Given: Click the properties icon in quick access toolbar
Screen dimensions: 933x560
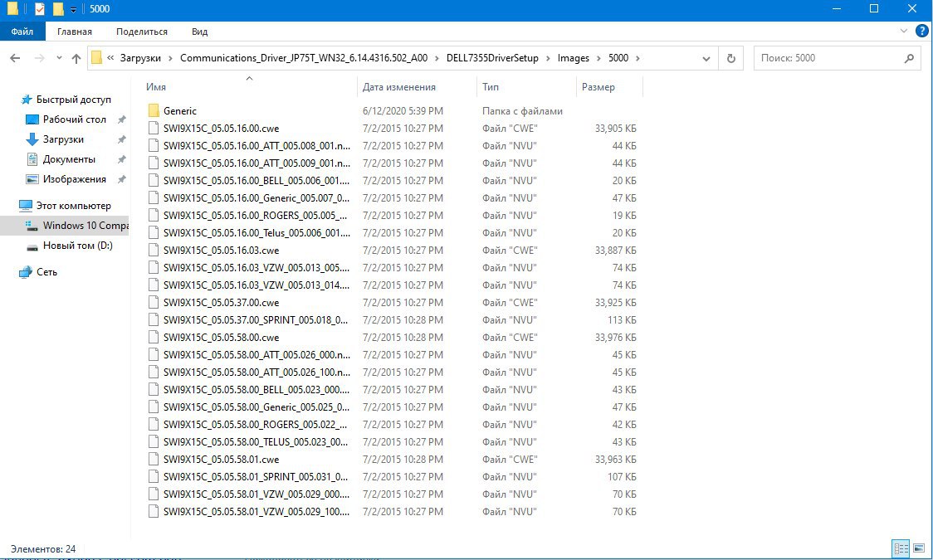Looking at the screenshot, I should [39, 9].
